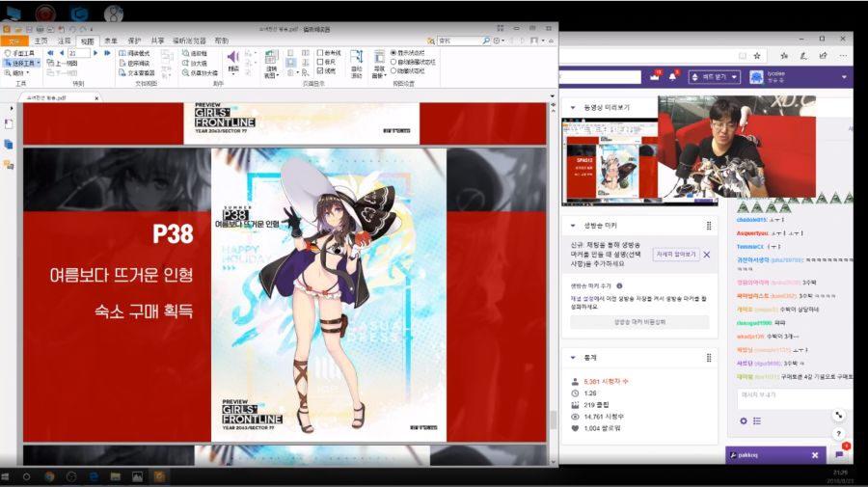Switch to the Home ribbon tab
This screenshot has height=487, width=868.
pos(41,41)
